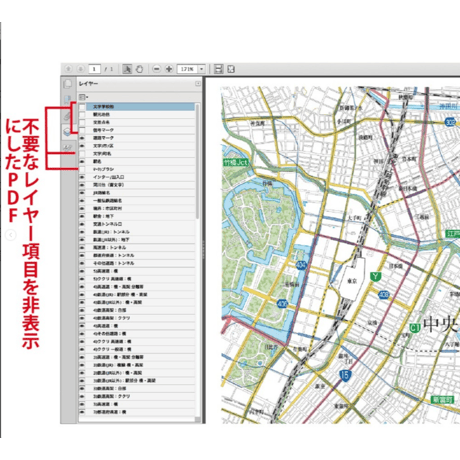Show the 信号マーク layer

(82, 130)
